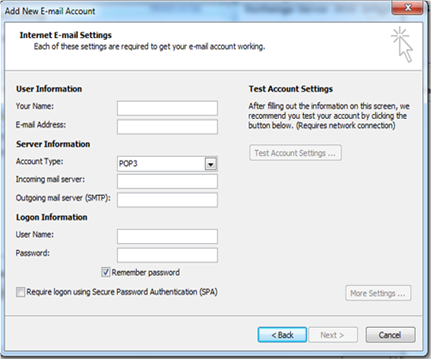This screenshot has width=433, height=361.
Task: Cancel the Add New E-mail Account dialog
Action: pos(390,335)
